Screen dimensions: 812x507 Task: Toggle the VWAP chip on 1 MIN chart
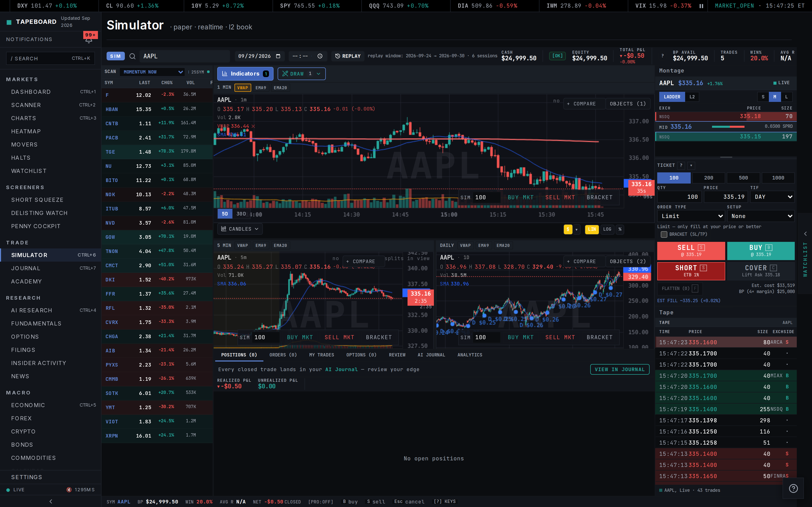coord(243,88)
